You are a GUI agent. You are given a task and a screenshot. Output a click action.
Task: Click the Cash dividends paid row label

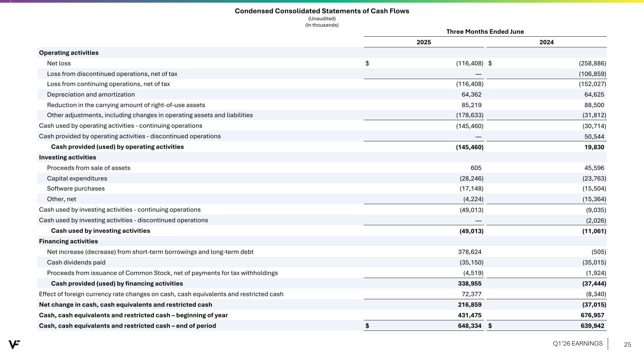pyautogui.click(x=76, y=262)
